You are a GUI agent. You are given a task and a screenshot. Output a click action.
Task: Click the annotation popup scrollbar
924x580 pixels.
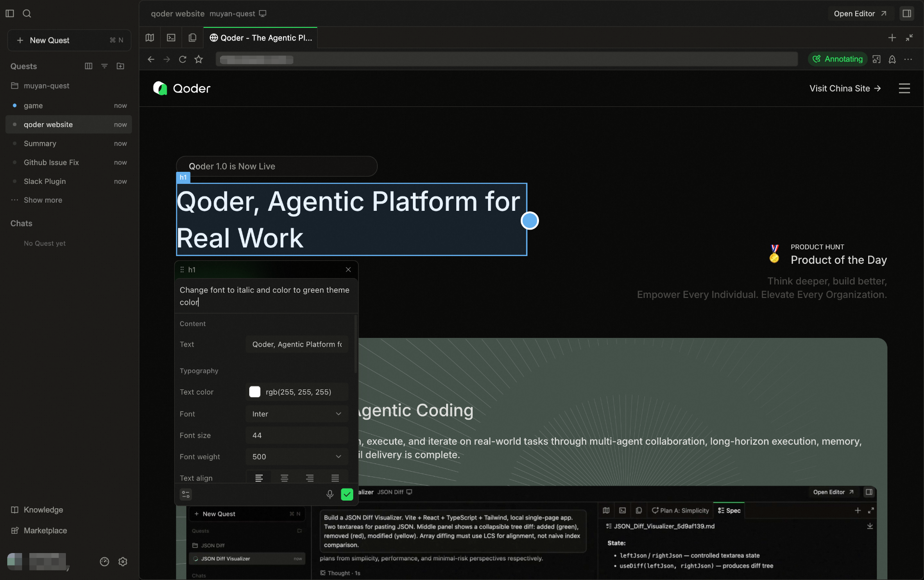(356, 344)
